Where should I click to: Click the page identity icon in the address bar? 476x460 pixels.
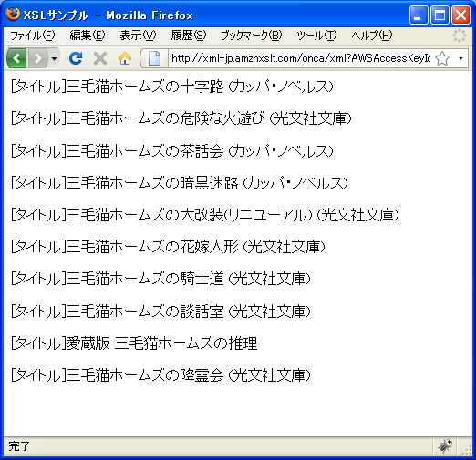point(154,58)
